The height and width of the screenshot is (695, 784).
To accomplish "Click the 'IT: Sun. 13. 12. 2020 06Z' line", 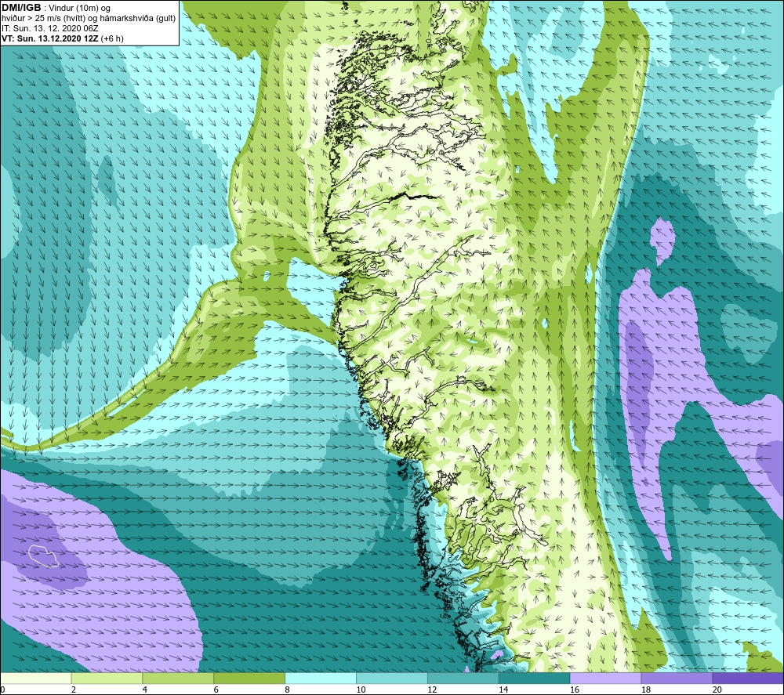I will coord(50,28).
